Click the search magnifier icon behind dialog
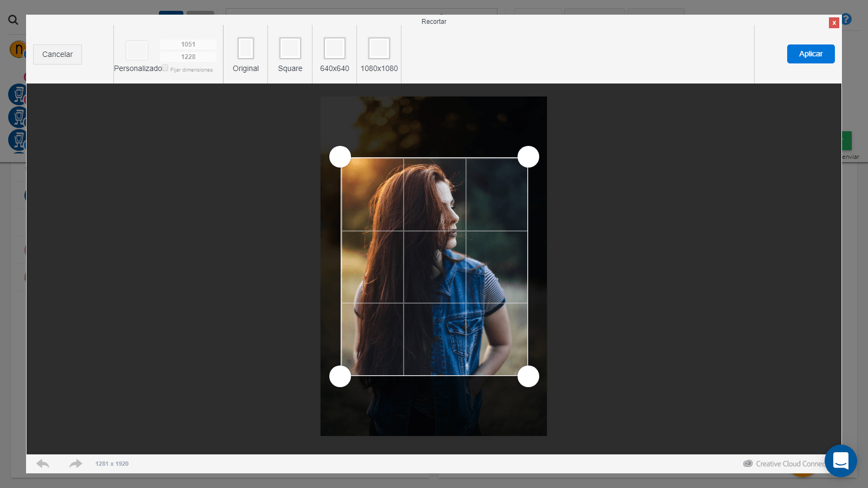The width and height of the screenshot is (868, 488). 13,20
